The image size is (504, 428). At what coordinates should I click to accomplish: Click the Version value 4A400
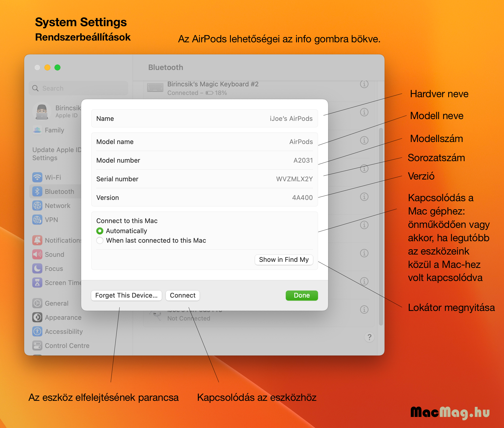point(302,198)
